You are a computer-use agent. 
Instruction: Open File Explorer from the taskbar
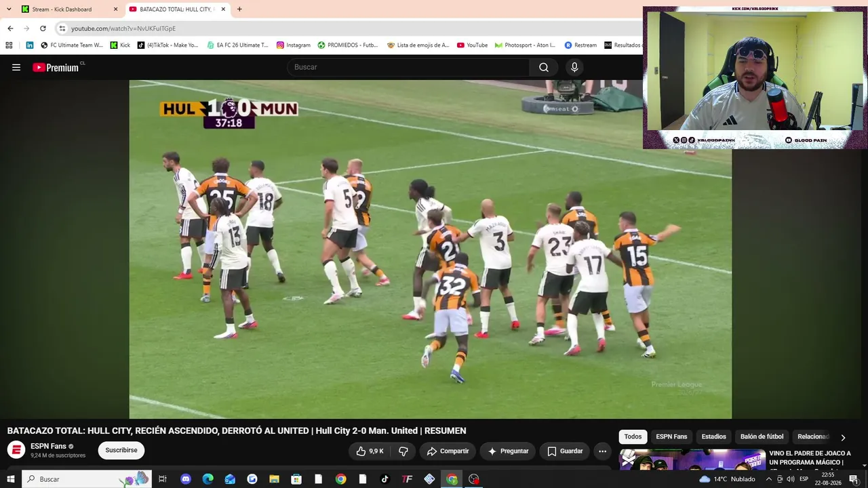pyautogui.click(x=274, y=479)
